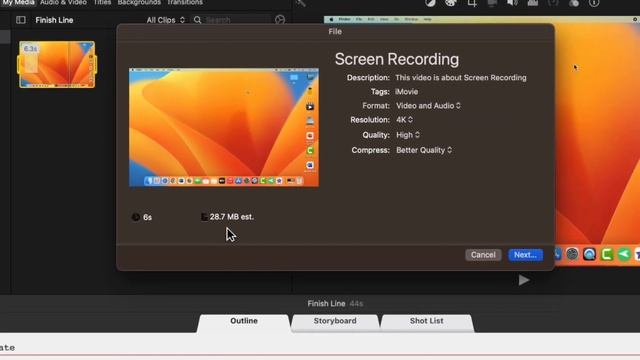Image resolution: width=640 pixels, height=360 pixels.
Task: Open Noise Reduction and Equalizer tool
Action: pyautogui.click(x=533, y=3)
